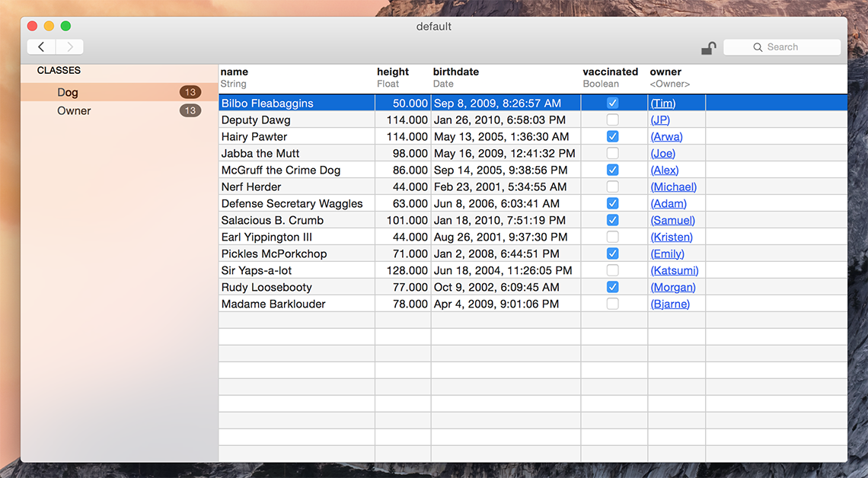Viewport: 868px width, 478px height.
Task: Uncheck vaccinated for Rudy Loosebooty
Action: pyautogui.click(x=613, y=287)
